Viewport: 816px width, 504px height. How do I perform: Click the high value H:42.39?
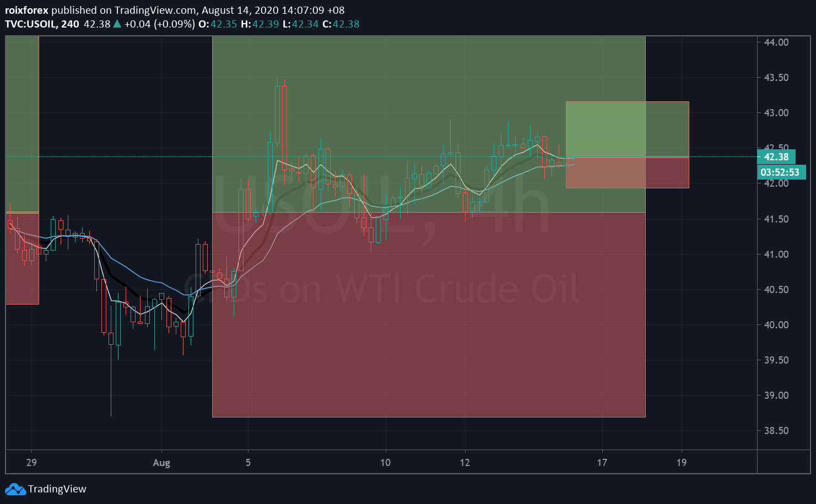pyautogui.click(x=260, y=24)
